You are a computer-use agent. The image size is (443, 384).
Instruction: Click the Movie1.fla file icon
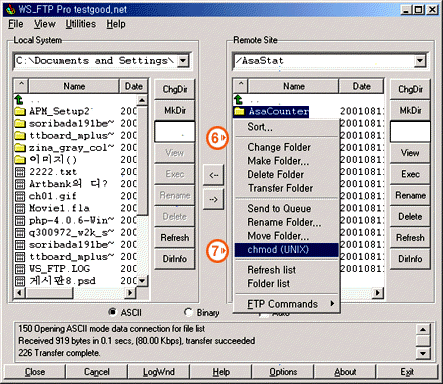[20, 208]
